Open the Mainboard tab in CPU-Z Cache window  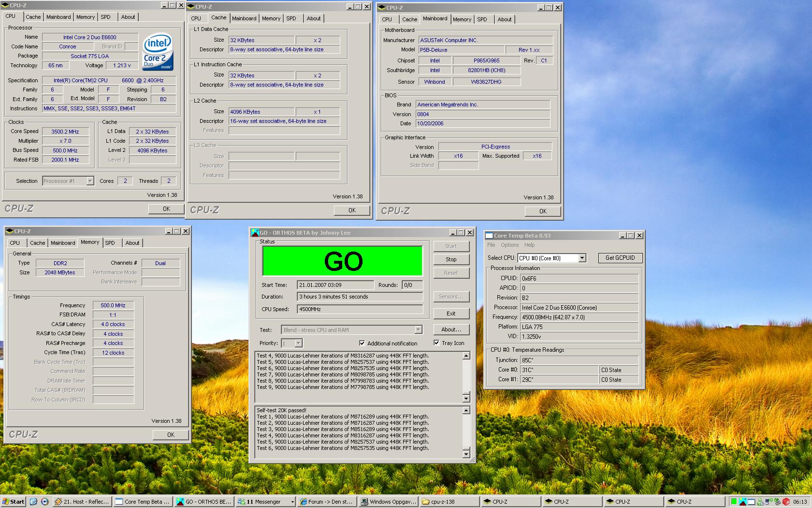coord(244,18)
